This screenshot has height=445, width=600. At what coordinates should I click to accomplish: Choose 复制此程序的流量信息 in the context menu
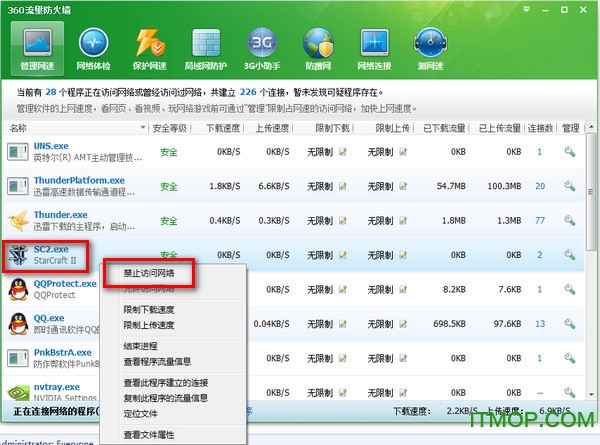[x=166, y=398]
